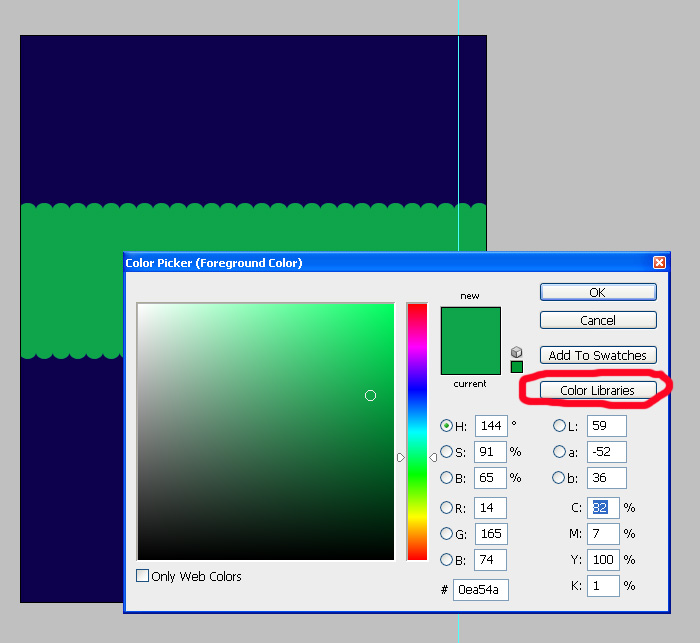Select the Lab a radio button
700x643 pixels.
(559, 451)
